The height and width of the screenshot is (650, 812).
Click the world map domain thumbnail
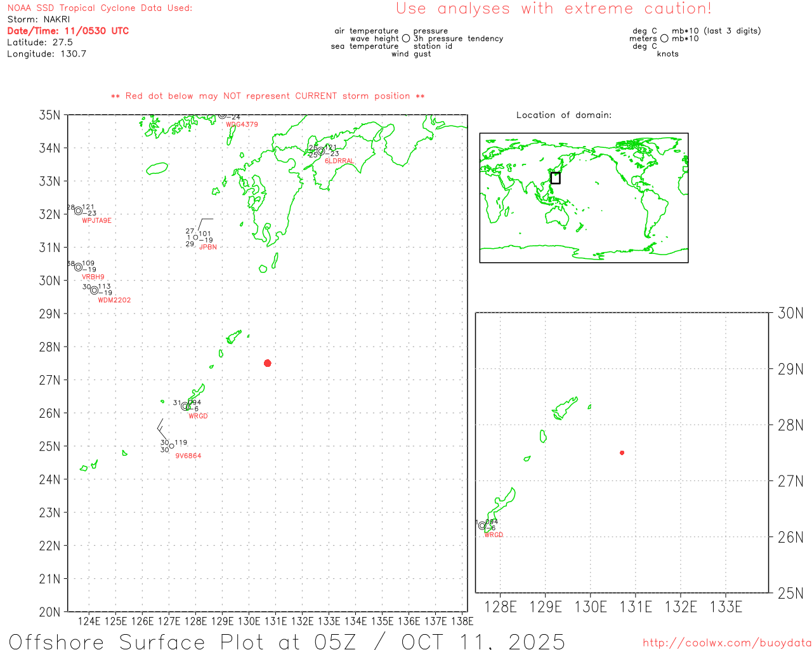click(584, 197)
